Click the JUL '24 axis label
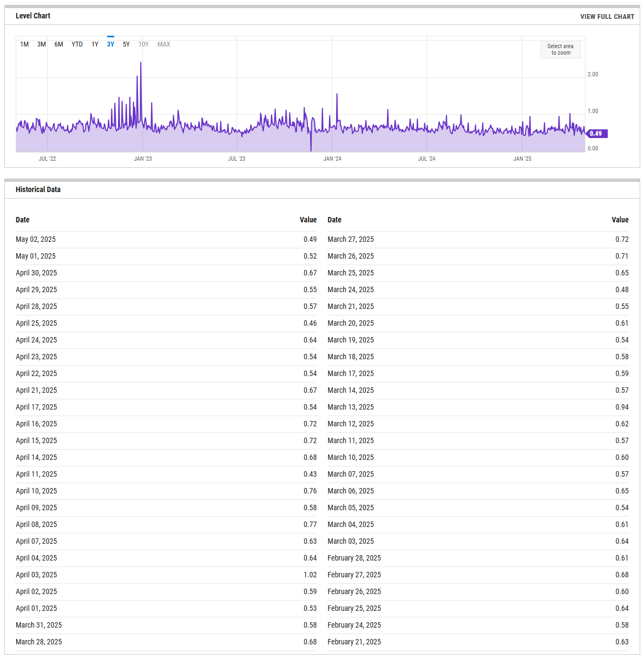The width and height of the screenshot is (644, 659). pos(427,159)
